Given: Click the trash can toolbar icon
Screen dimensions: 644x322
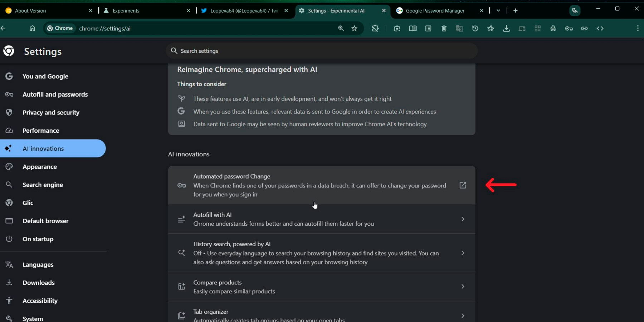Looking at the screenshot, I should [444, 28].
